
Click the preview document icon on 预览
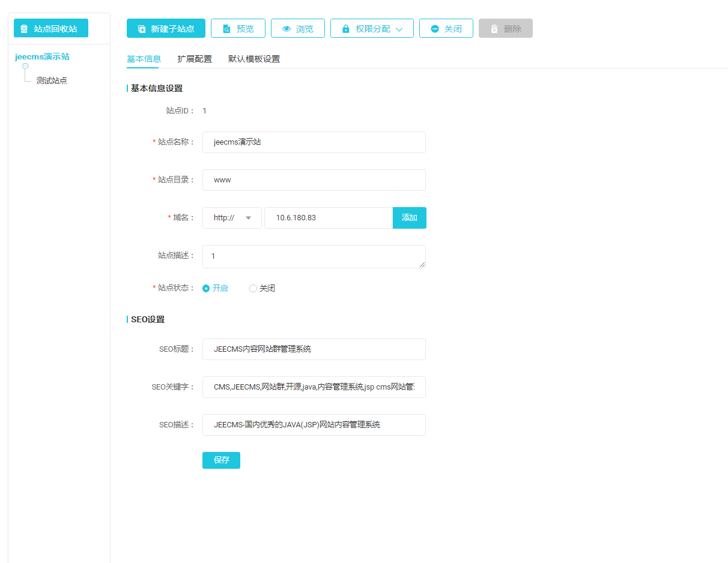(x=226, y=29)
